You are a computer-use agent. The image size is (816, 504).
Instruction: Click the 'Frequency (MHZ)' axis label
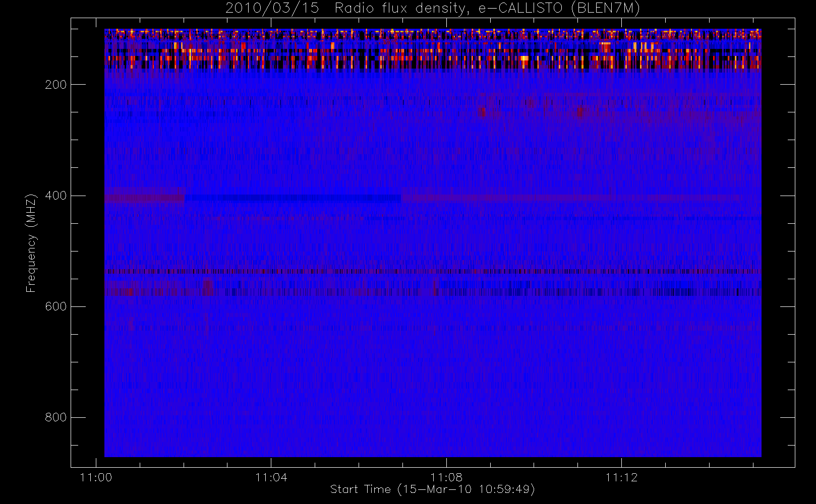(x=31, y=243)
